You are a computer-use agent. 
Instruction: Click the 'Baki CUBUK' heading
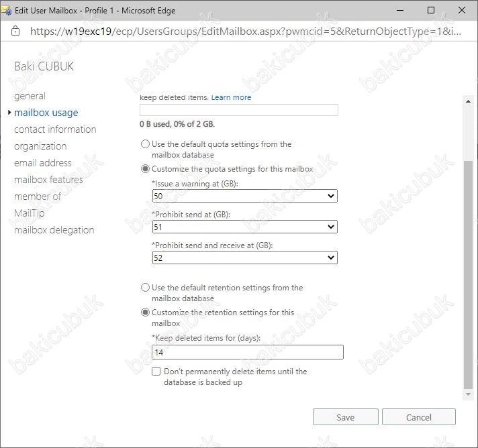tap(44, 66)
